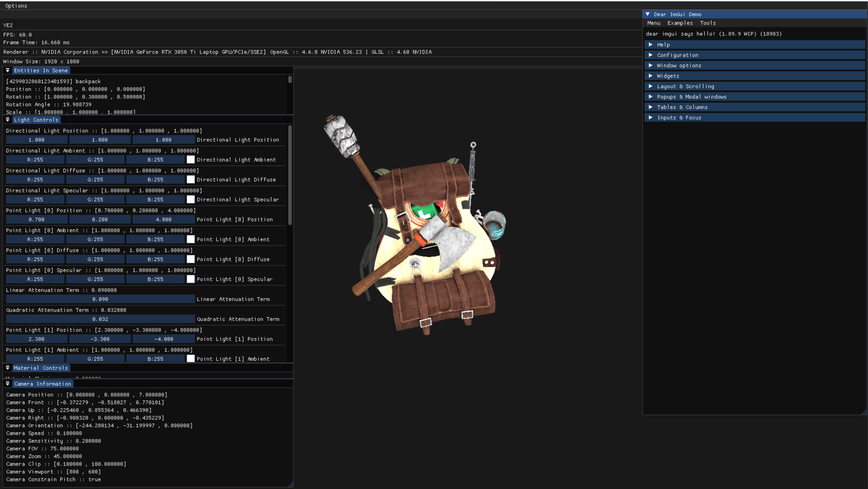Click the white color box beside Point Light [0] Specular
This screenshot has width=868, height=489.
pos(191,279)
